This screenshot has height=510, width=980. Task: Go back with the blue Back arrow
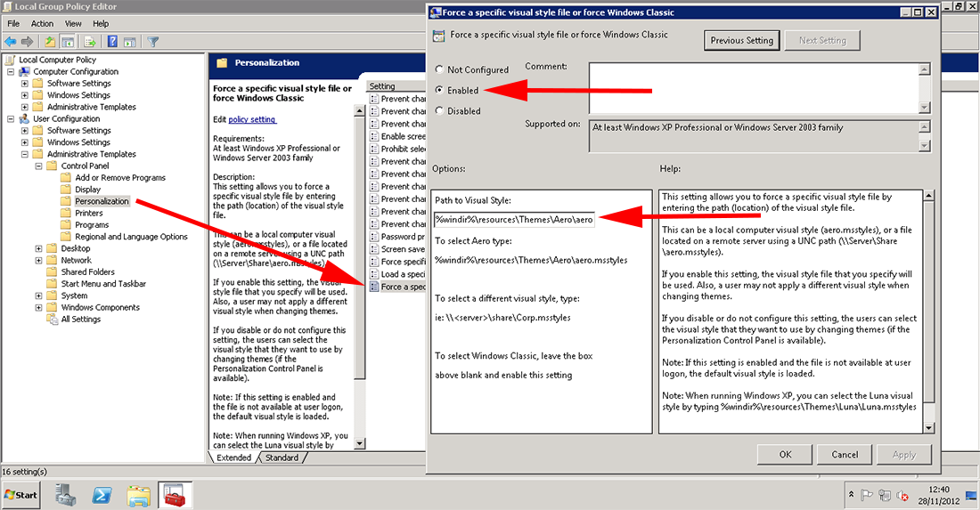[11, 42]
